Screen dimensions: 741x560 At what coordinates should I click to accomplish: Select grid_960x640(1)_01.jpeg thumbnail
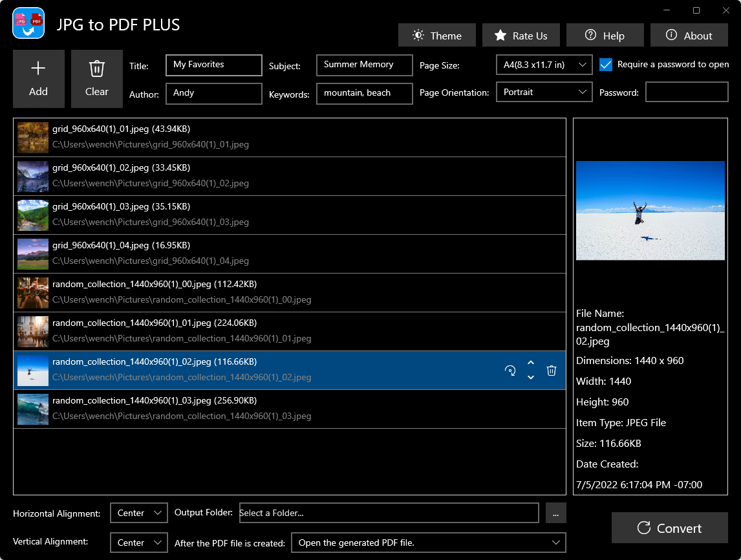click(33, 138)
